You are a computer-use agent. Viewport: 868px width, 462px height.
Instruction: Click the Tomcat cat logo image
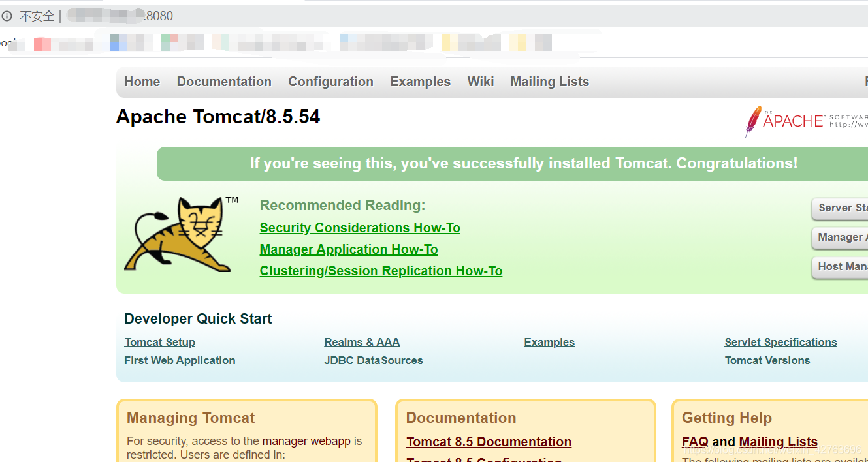point(182,234)
